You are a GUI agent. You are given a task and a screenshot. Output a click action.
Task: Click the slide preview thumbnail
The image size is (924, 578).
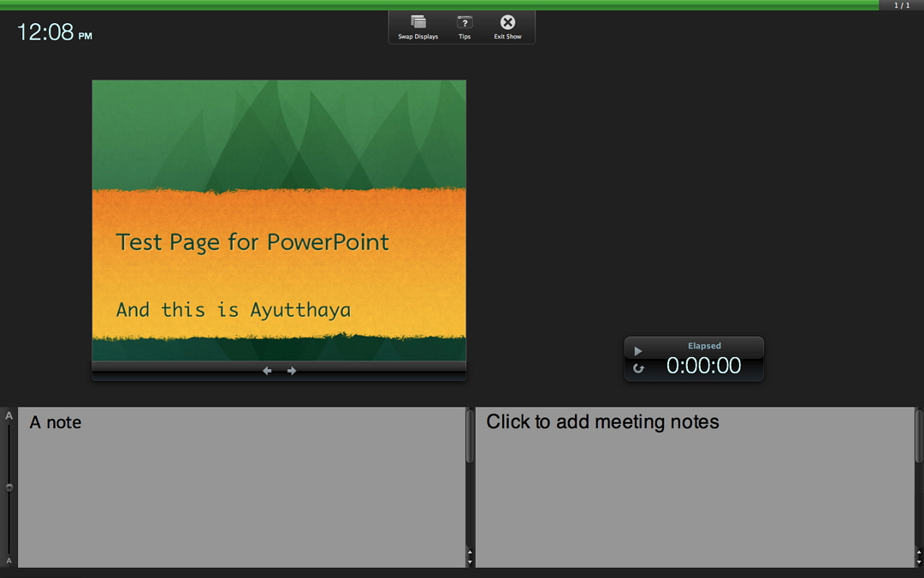pyautogui.click(x=279, y=220)
